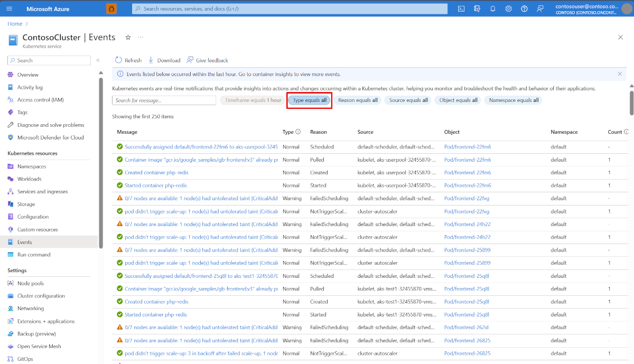Open Cloud Shell from the top bar
The image size is (634, 364).
point(461,9)
